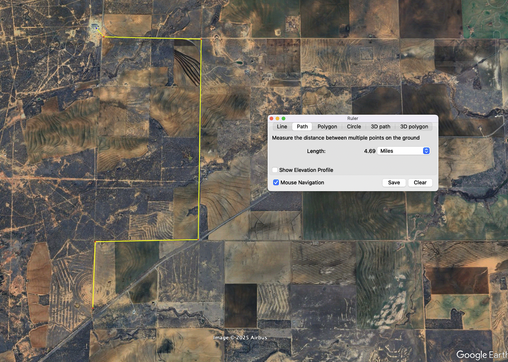Image resolution: width=508 pixels, height=362 pixels.
Task: Open the 3D polygon tab
Action: [414, 127]
